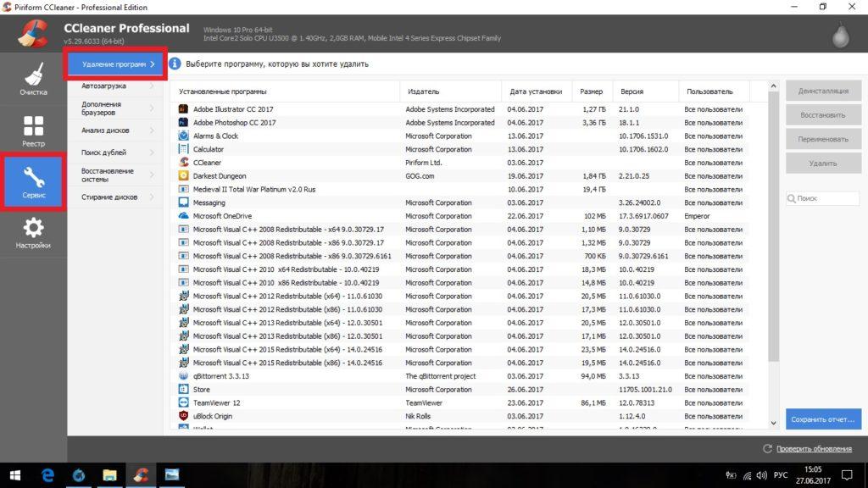Viewport: 868px width, 488px height.
Task: Open Настройки settings gear
Action: 33,233
